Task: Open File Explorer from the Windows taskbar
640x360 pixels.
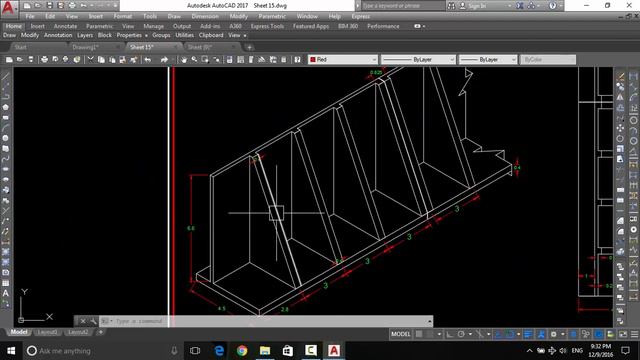Action: tap(265, 351)
